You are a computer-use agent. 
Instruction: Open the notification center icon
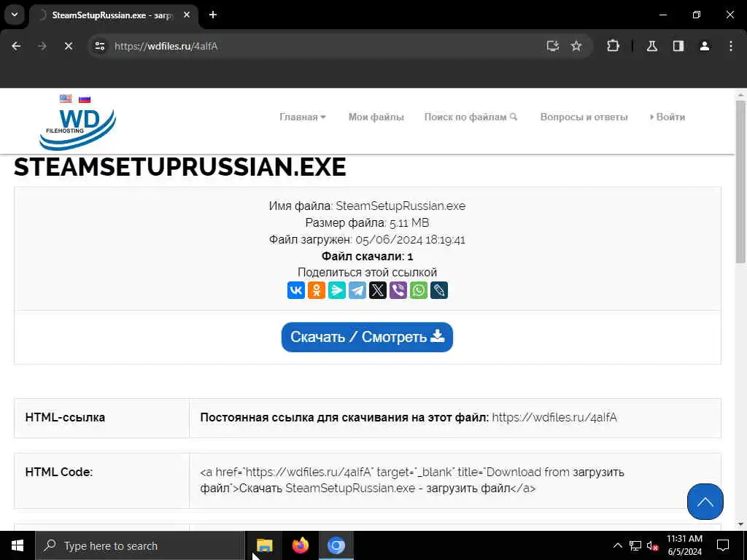[x=723, y=545]
